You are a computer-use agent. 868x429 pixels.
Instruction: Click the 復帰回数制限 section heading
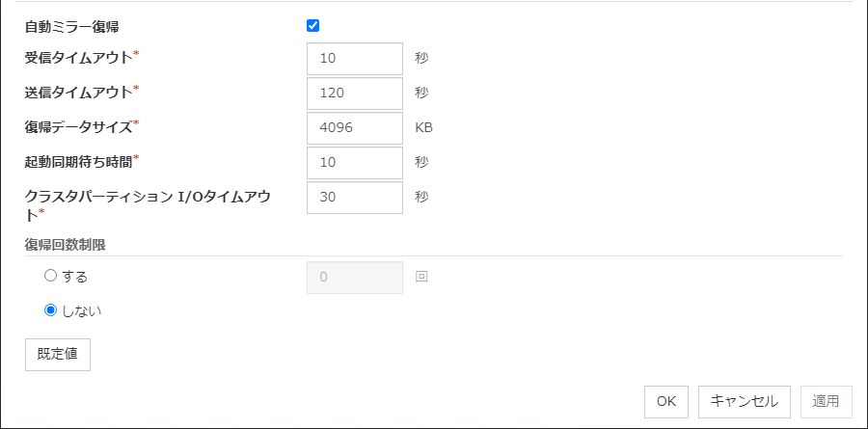pyautogui.click(x=65, y=245)
